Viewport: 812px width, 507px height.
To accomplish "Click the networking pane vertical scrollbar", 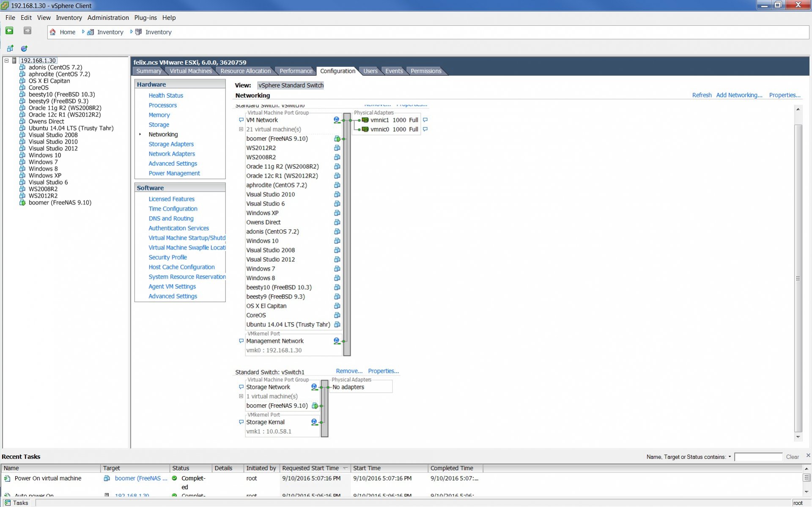I will (798, 278).
